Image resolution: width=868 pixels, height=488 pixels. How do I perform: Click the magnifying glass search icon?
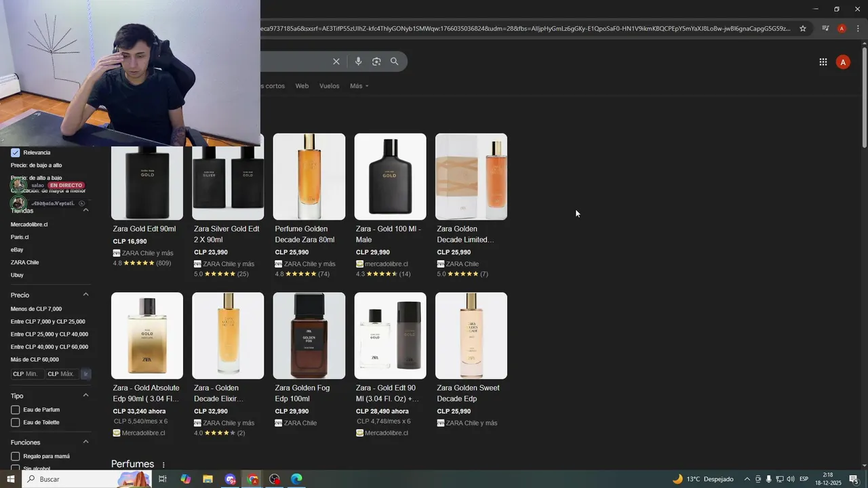pos(394,62)
